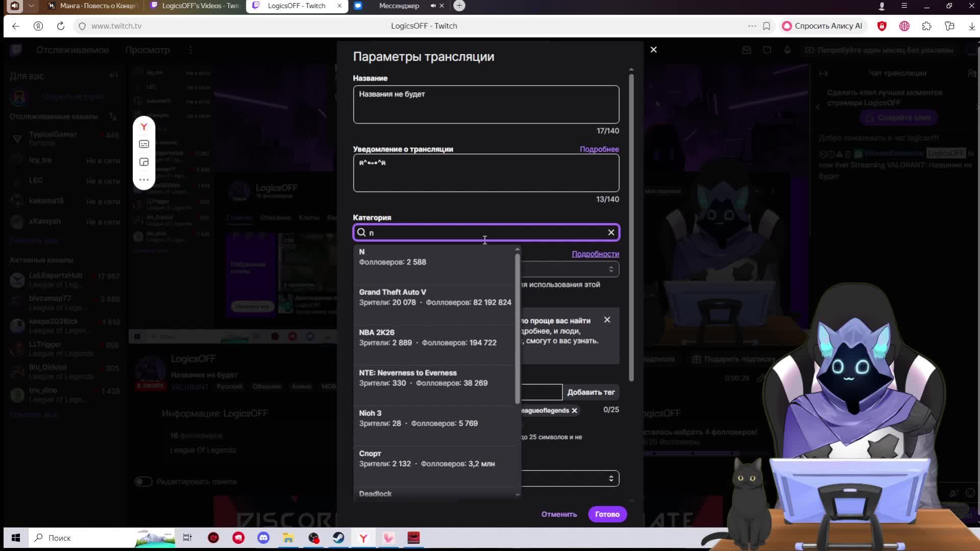Close the LogicsOFF - Twitch tab
The height and width of the screenshot is (551, 980).
pyautogui.click(x=339, y=6)
